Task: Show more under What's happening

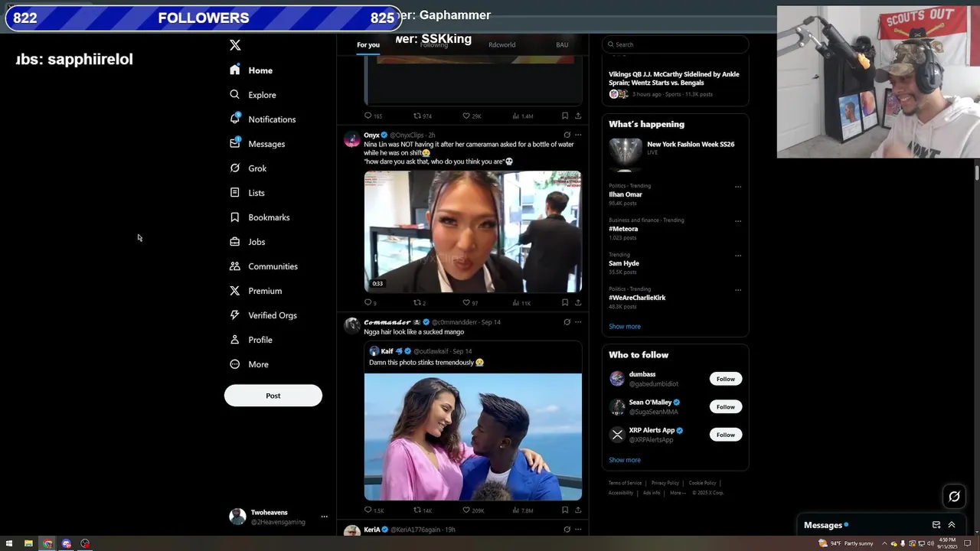Action: [x=625, y=327]
